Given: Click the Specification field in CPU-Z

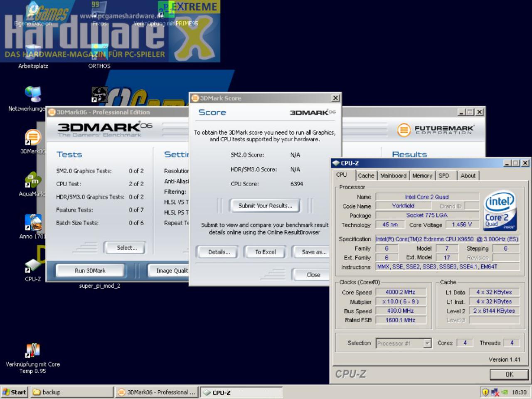Looking at the screenshot, I should point(447,239).
